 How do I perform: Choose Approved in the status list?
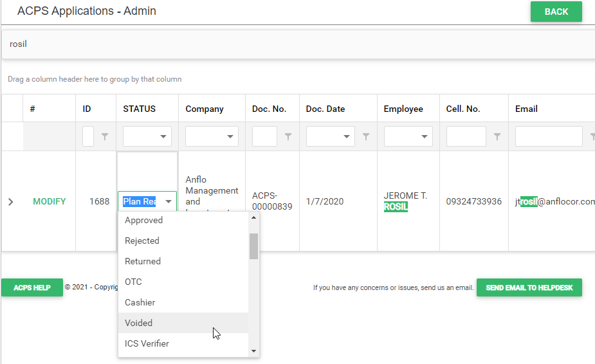(x=144, y=220)
